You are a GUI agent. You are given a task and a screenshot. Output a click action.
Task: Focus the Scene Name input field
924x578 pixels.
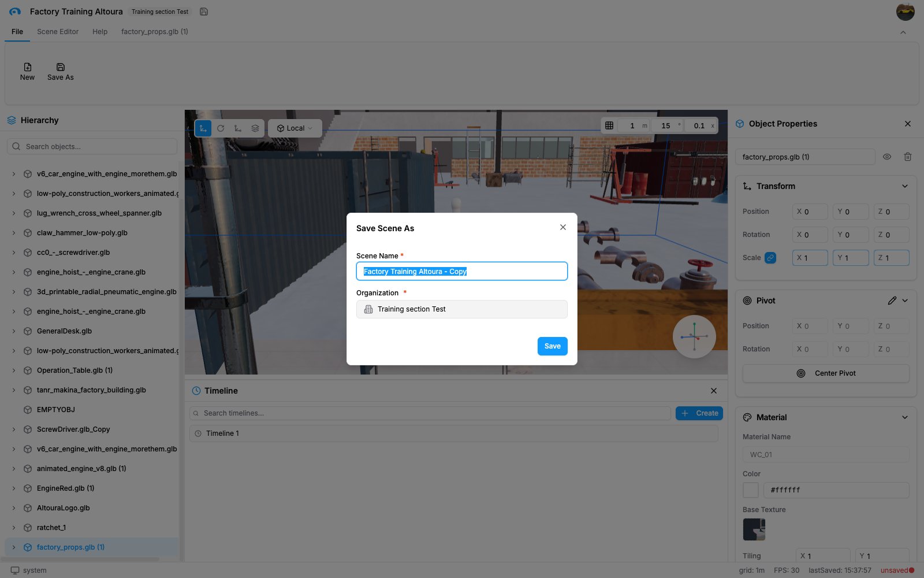tap(462, 271)
